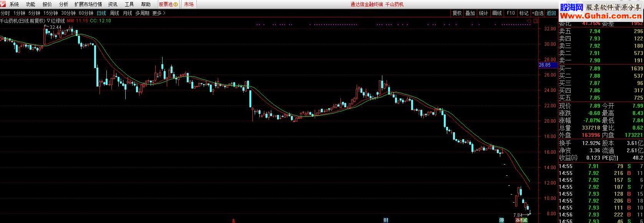Switch to 30分钟 chart period
The image size is (644, 223).
[x=68, y=13]
